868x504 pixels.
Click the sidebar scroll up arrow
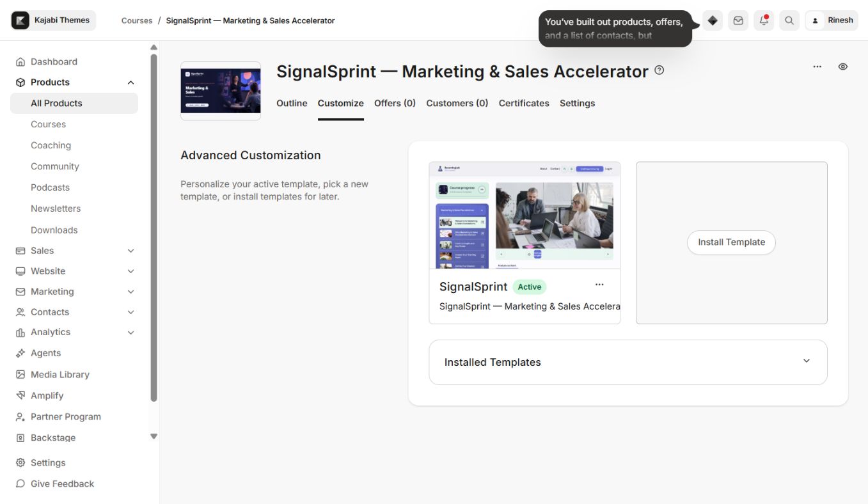coord(154,47)
